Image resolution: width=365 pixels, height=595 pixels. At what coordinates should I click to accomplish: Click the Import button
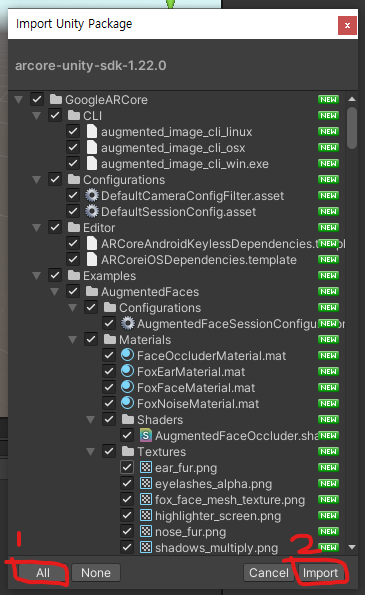coord(320,573)
